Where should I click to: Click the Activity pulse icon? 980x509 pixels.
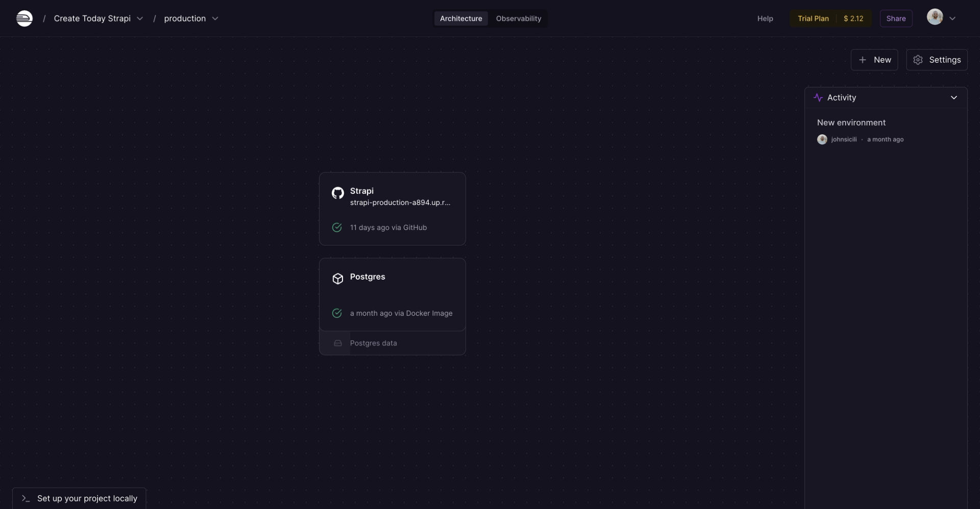818,98
